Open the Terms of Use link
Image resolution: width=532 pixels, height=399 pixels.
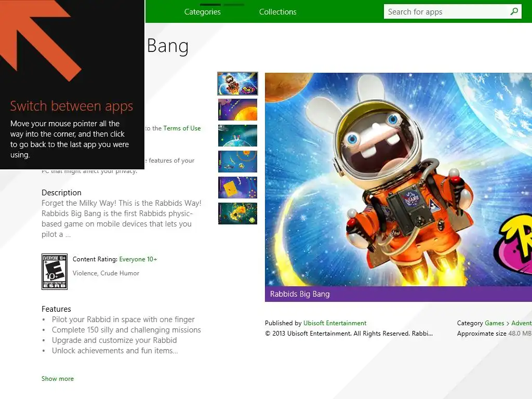[x=182, y=128]
